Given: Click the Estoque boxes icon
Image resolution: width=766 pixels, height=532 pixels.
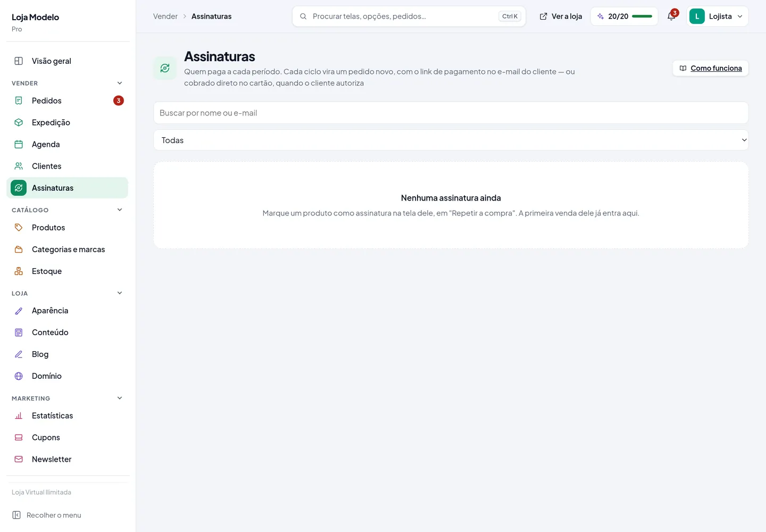Looking at the screenshot, I should pos(19,271).
